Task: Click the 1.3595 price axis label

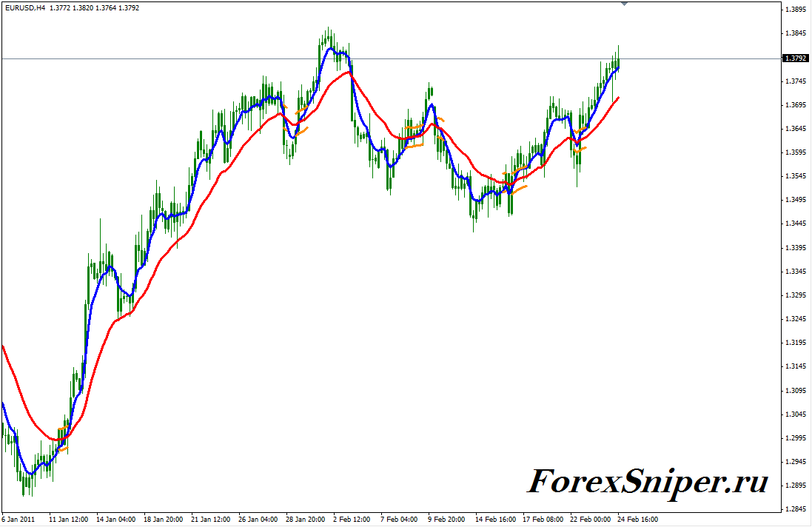Action: [x=795, y=152]
